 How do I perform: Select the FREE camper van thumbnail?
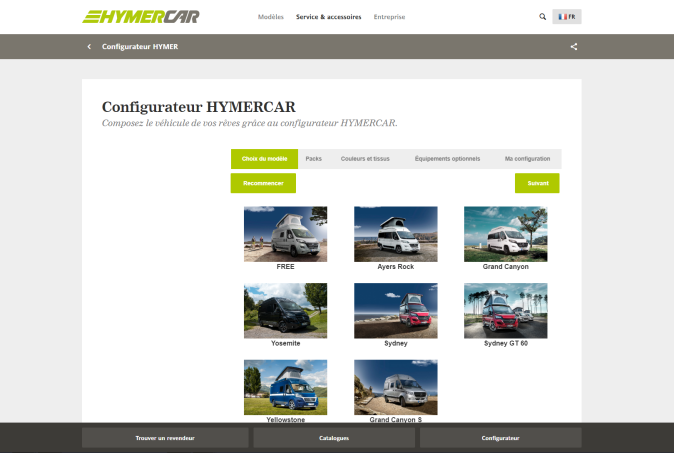point(285,234)
